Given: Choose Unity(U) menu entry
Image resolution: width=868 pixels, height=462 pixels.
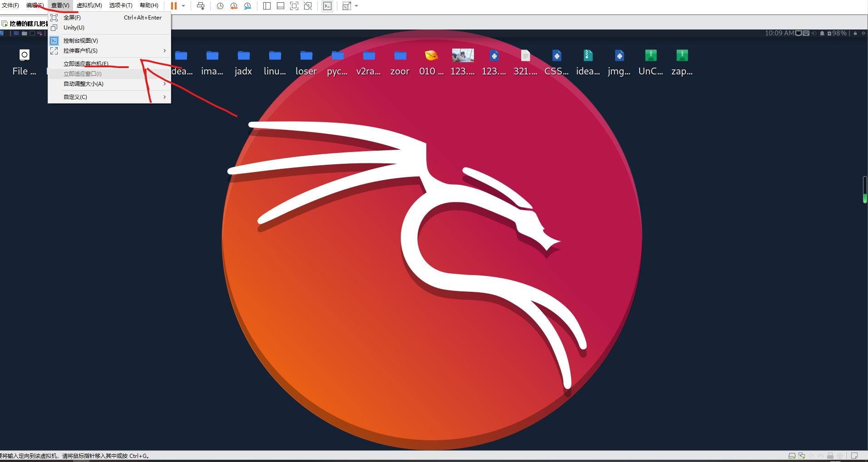Looking at the screenshot, I should 109,28.
